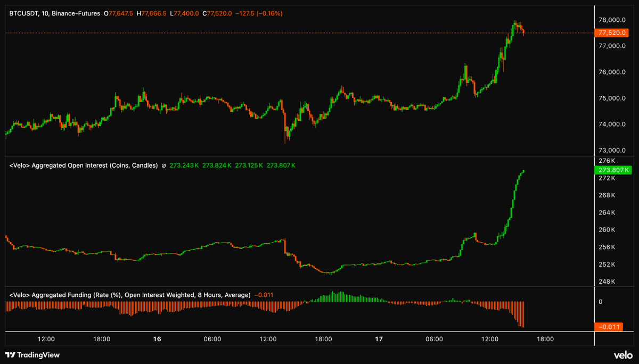
Task: Click the 75,000.0 price axis label
Action: click(611, 98)
